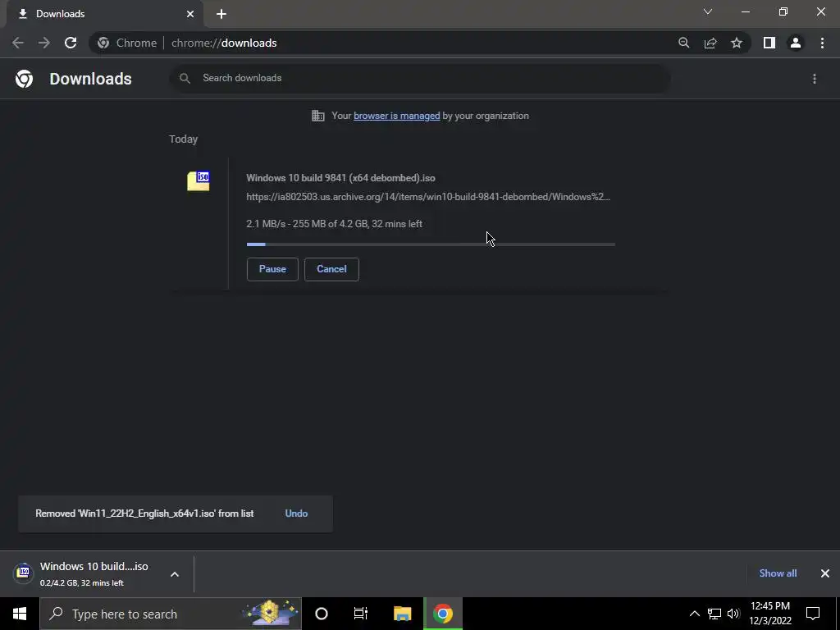
Task: Click the ISO file icon of the download
Action: (199, 180)
